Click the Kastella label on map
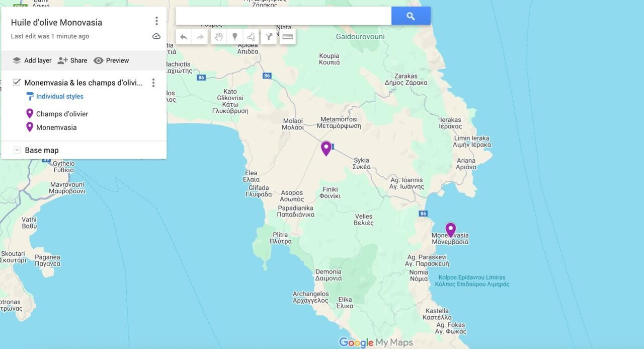Image resolution: width=644 pixels, height=349 pixels. (x=437, y=314)
